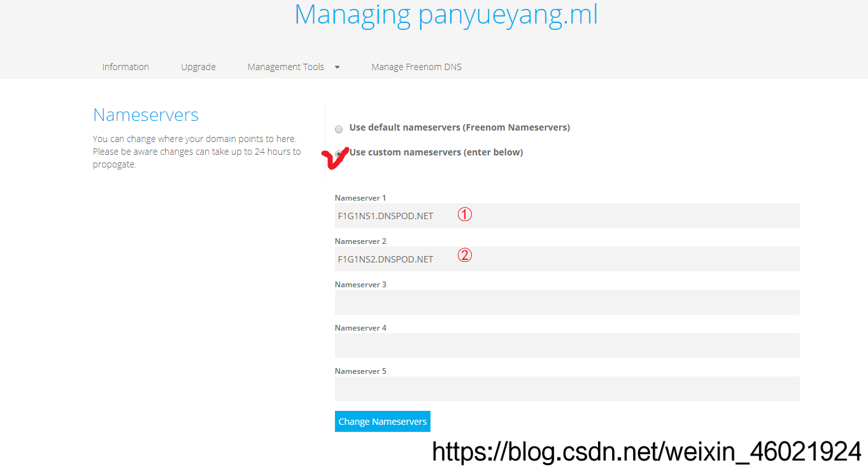Click the Nameservers section heading
The image size is (868, 472).
(146, 115)
